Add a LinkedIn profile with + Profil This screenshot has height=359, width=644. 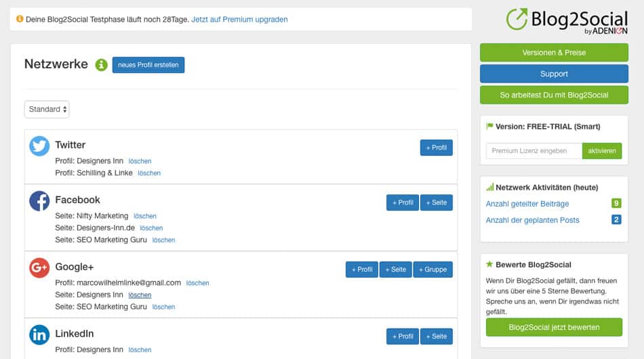tap(403, 337)
